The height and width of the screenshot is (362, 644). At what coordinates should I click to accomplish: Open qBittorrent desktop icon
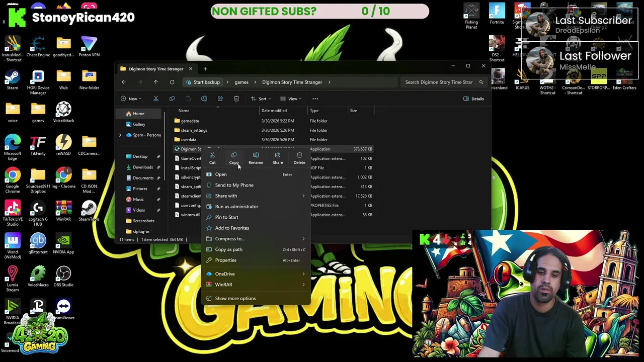pos(38,244)
